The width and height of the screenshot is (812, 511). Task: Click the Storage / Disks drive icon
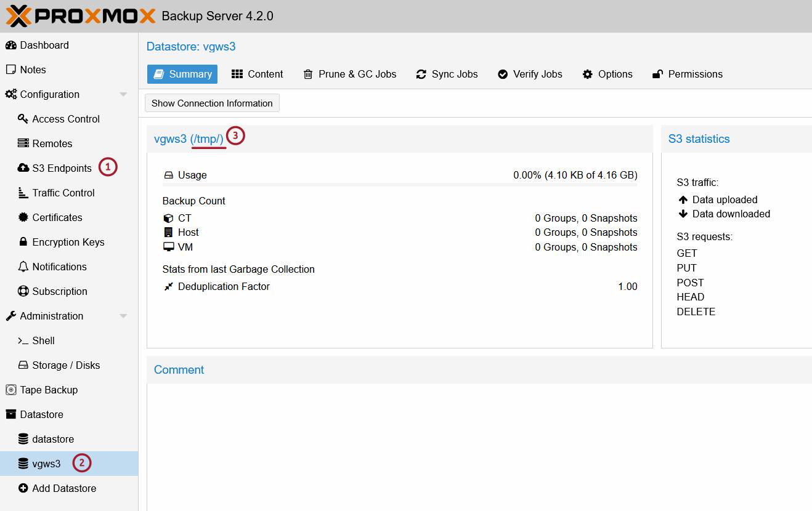click(x=23, y=365)
